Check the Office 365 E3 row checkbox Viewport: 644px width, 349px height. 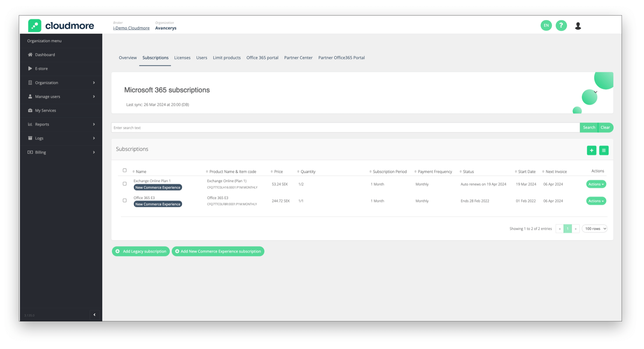pos(124,200)
